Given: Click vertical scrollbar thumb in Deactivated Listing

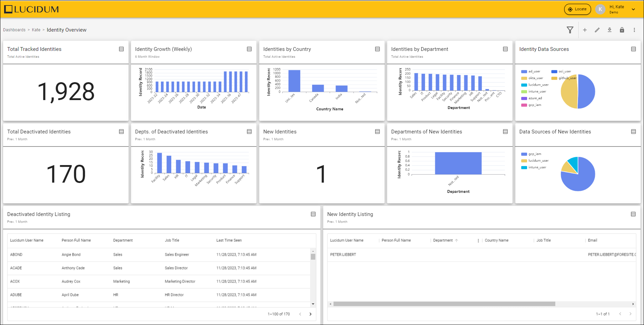Looking at the screenshot, I should 313,257.
